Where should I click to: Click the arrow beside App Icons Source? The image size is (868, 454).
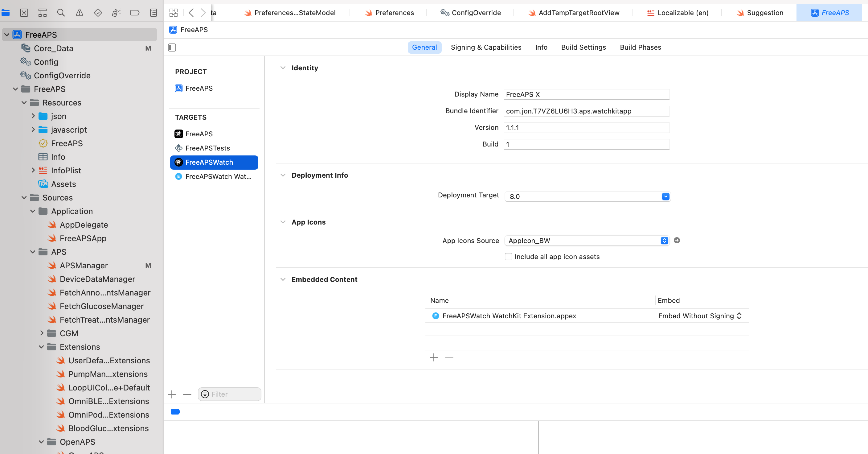677,240
